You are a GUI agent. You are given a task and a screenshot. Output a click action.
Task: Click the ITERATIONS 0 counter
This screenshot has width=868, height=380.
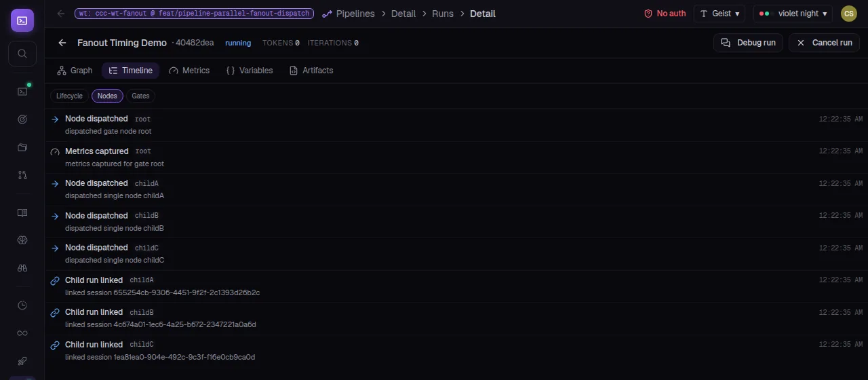point(333,43)
